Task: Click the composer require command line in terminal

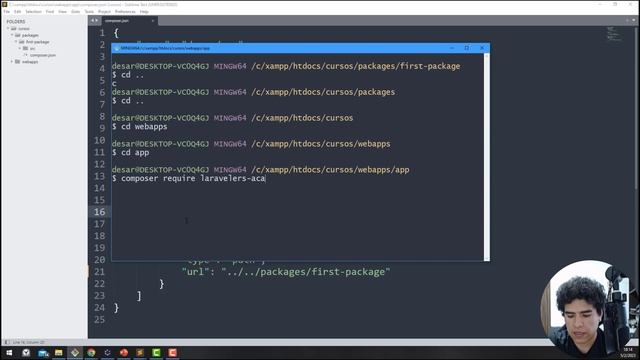Action: (189, 178)
